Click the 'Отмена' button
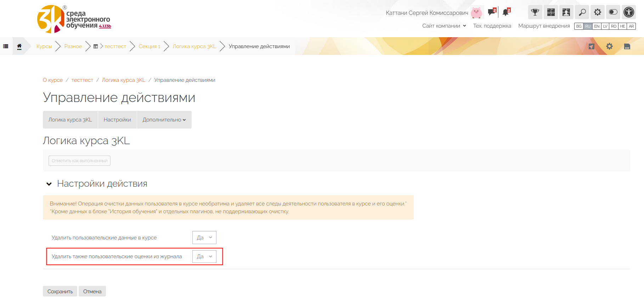644x305 pixels. coord(92,292)
